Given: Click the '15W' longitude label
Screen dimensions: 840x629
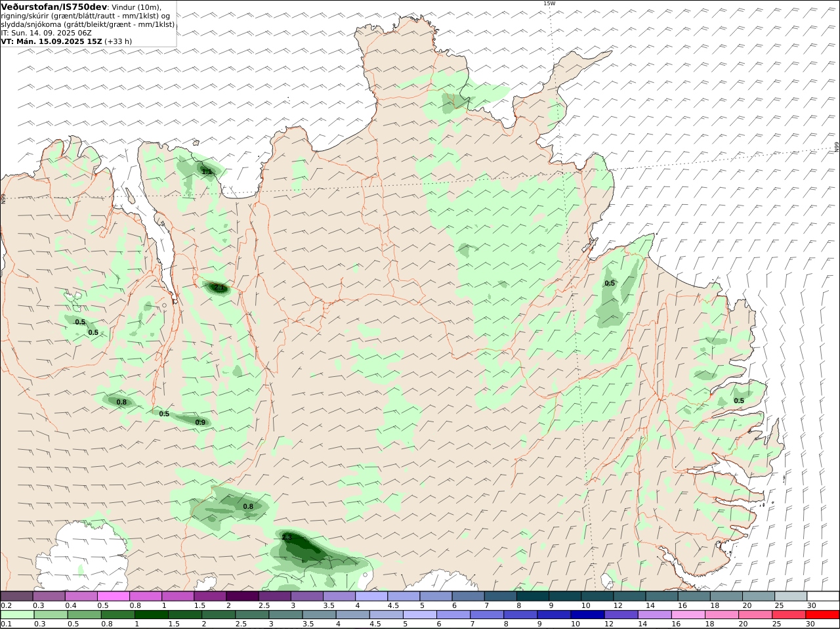Looking at the screenshot, I should pos(549,3).
